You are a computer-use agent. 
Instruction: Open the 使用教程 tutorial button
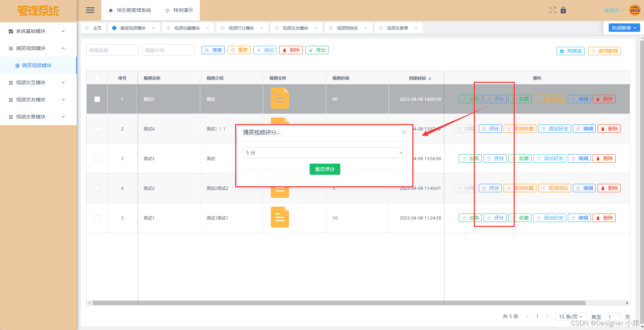(605, 51)
